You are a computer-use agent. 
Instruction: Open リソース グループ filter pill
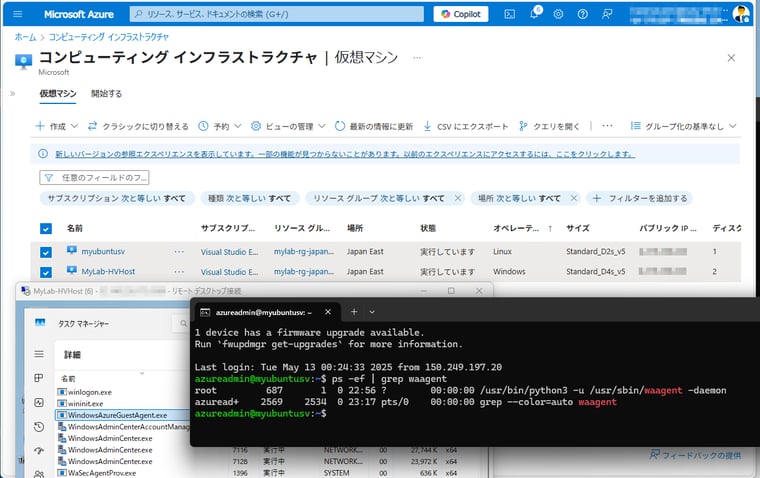379,198
